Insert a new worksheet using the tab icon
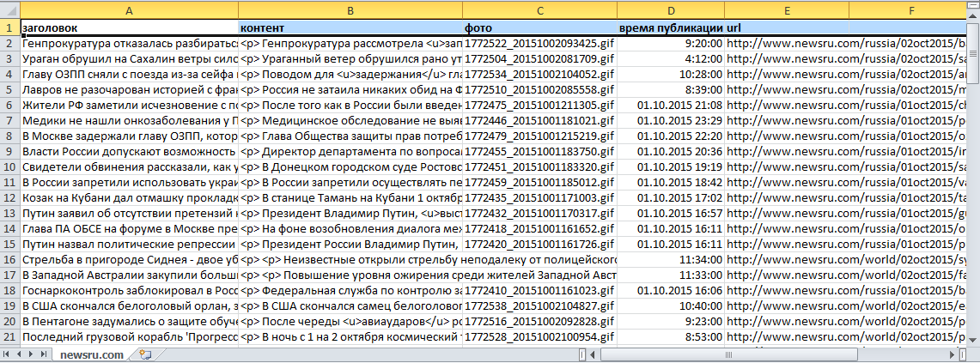Viewport: 980px width, 363px height. coord(146,355)
